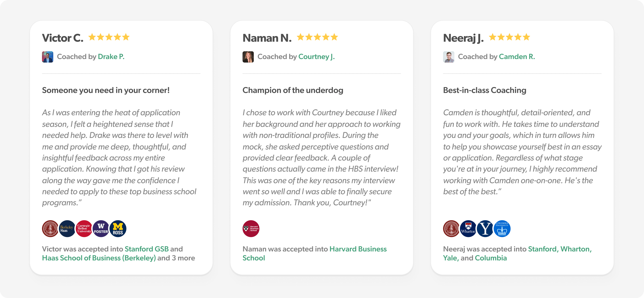Click the Wharton logo icon

click(x=468, y=228)
